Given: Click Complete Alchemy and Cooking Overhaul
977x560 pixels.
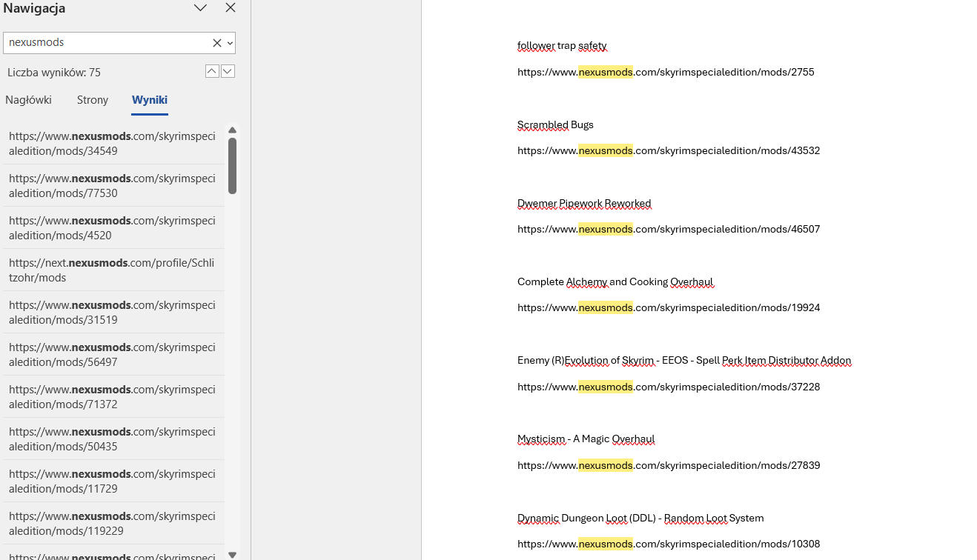Looking at the screenshot, I should point(615,281).
